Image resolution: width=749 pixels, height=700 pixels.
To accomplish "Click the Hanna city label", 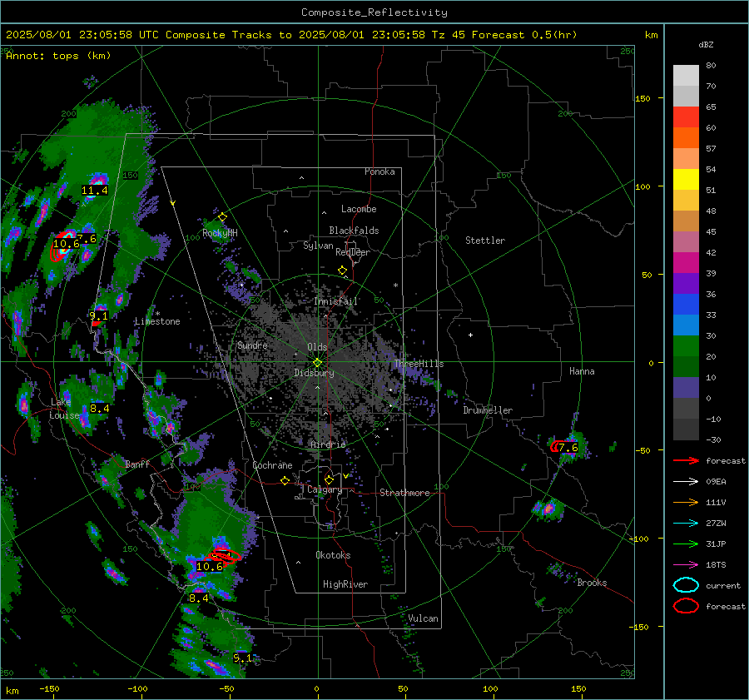I will pos(582,371).
